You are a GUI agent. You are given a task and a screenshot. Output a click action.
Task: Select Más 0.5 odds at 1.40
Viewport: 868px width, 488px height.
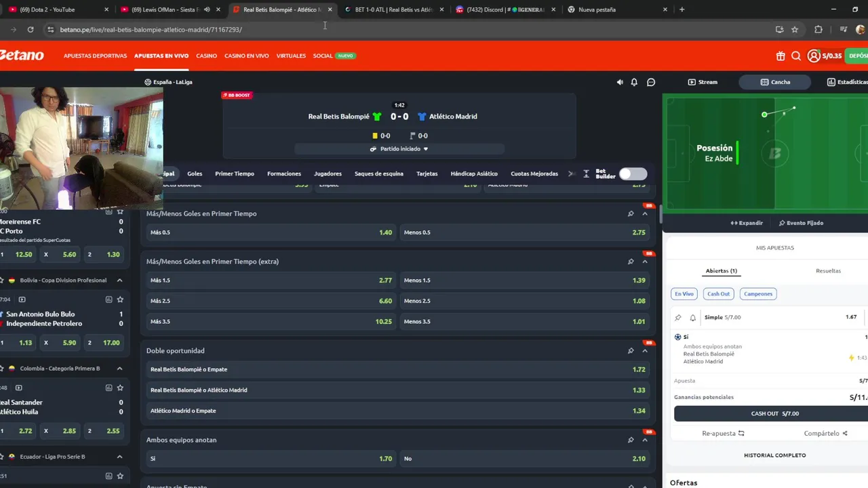coord(271,232)
